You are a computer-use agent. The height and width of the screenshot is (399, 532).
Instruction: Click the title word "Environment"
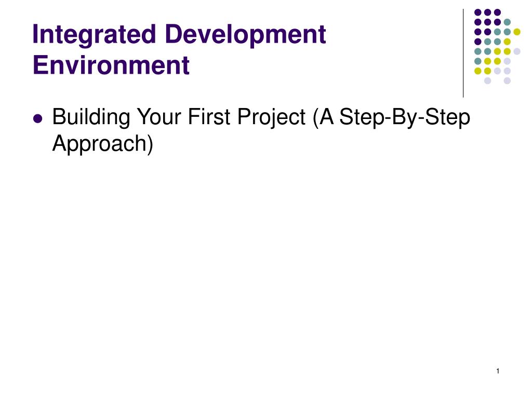tap(111, 65)
